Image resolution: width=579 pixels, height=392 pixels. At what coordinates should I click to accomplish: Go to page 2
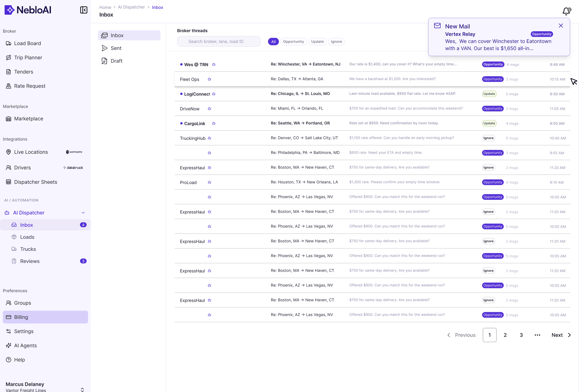(505, 335)
